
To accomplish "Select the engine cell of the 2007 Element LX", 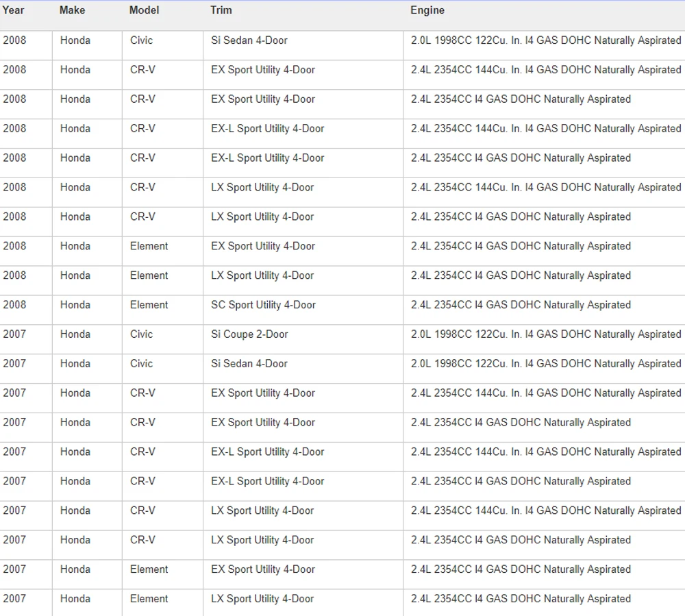I will (x=521, y=598).
